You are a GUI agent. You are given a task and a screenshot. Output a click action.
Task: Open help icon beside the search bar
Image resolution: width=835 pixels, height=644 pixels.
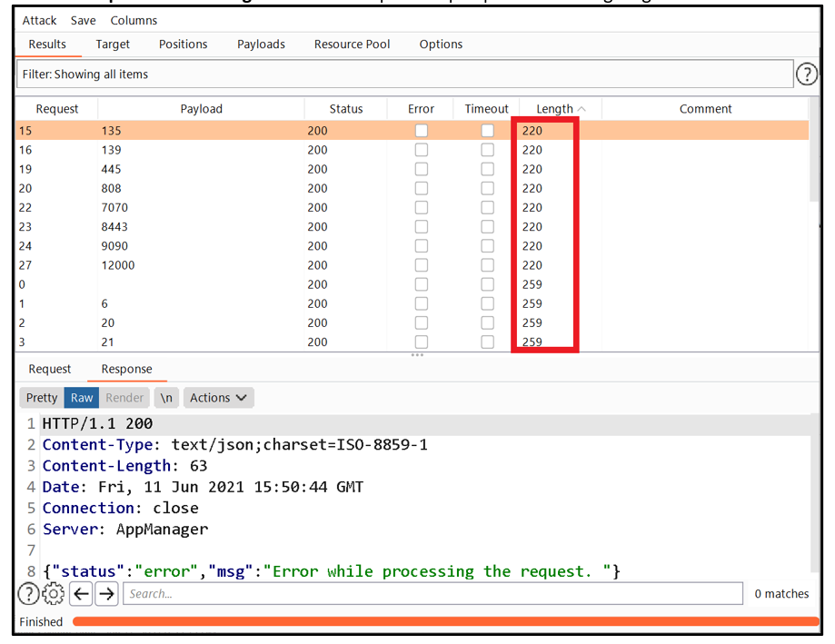[x=28, y=593]
